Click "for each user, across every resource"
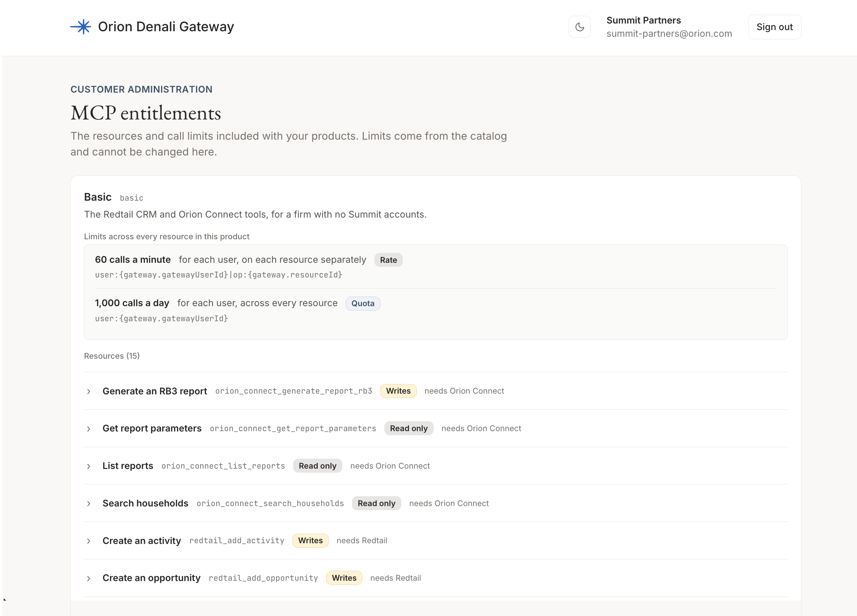Viewport: 857px width, 616px height. coord(257,303)
